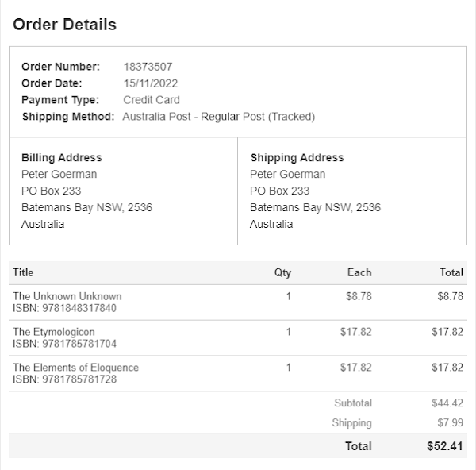This screenshot has height=470, width=476.
Task: Click Peter Goerman in billing address
Action: [x=59, y=174]
